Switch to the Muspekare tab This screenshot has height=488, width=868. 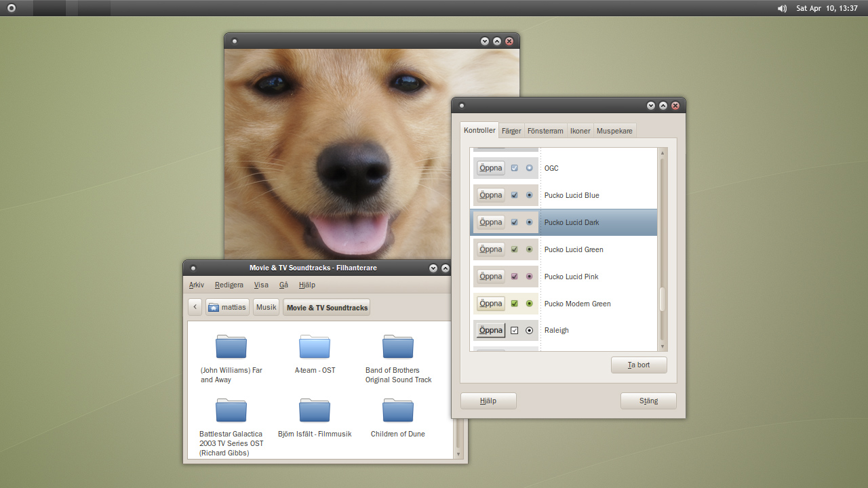614,131
